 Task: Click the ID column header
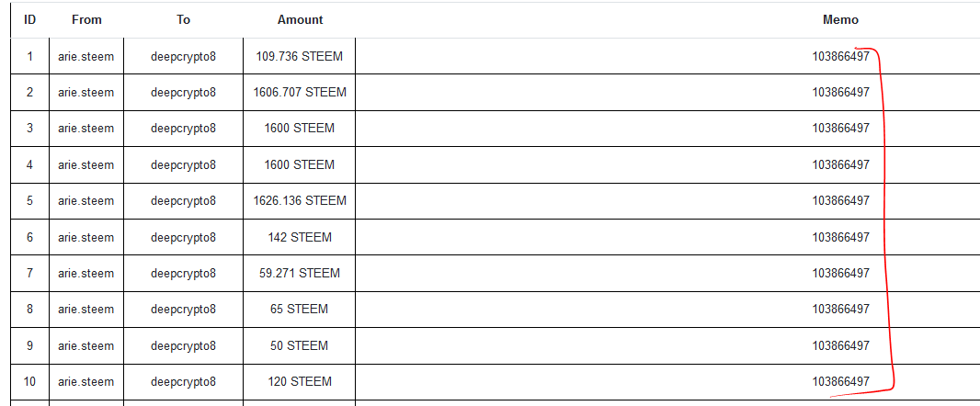click(x=29, y=19)
